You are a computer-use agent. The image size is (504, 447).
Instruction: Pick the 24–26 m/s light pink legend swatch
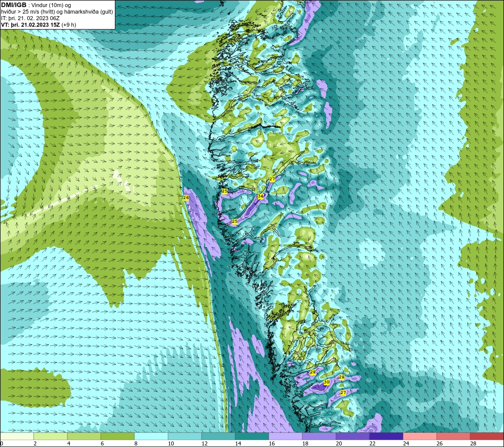pyautogui.click(x=420, y=436)
